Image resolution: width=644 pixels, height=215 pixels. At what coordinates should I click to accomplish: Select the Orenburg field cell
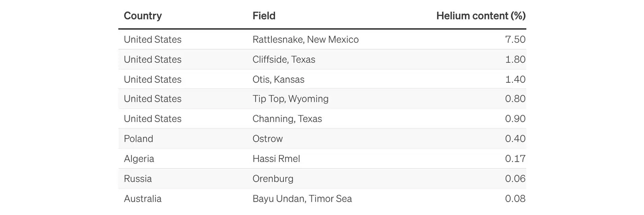pos(273,179)
